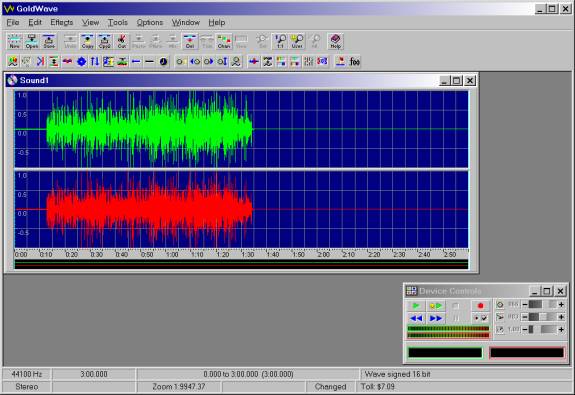Click the greyed Stop button in Device Controls
Screen dimensions: 575x395
(455, 306)
